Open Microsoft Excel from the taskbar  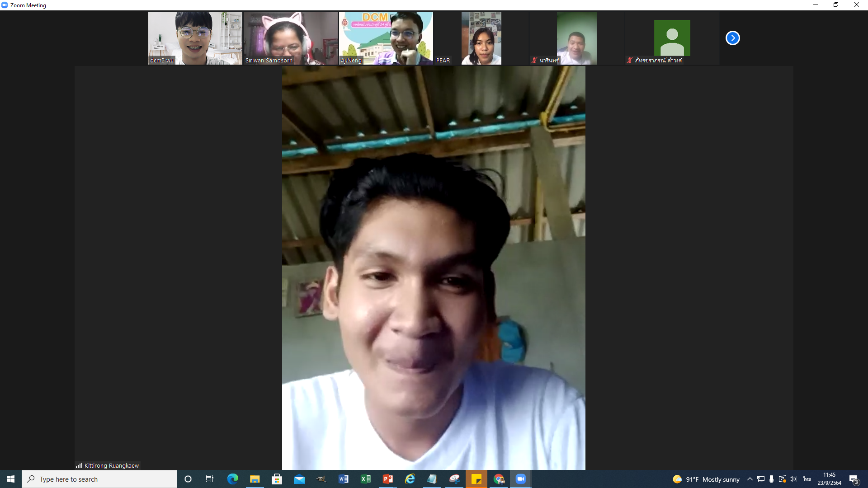pyautogui.click(x=365, y=479)
